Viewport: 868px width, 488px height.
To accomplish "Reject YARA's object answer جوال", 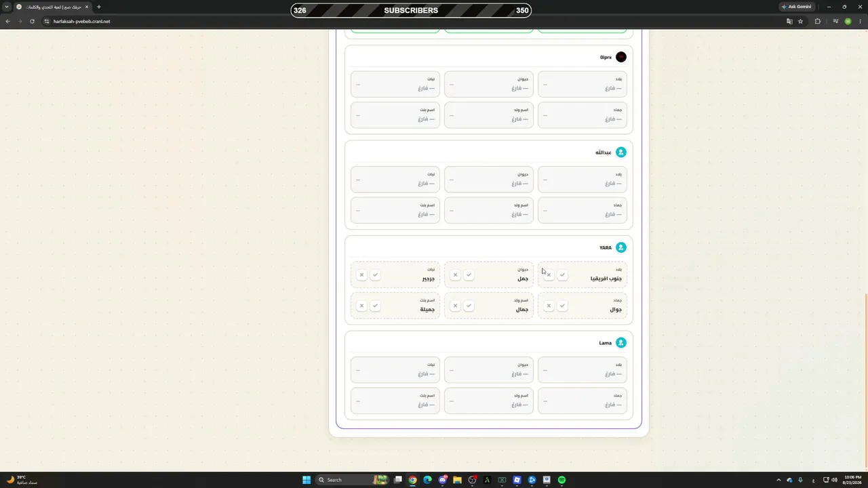I will [x=549, y=306].
